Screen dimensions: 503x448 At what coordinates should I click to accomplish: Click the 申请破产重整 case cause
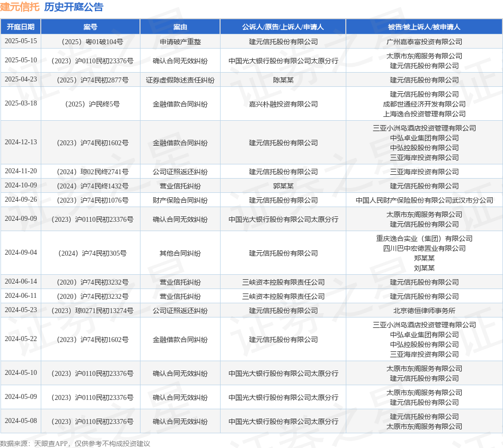point(180,42)
